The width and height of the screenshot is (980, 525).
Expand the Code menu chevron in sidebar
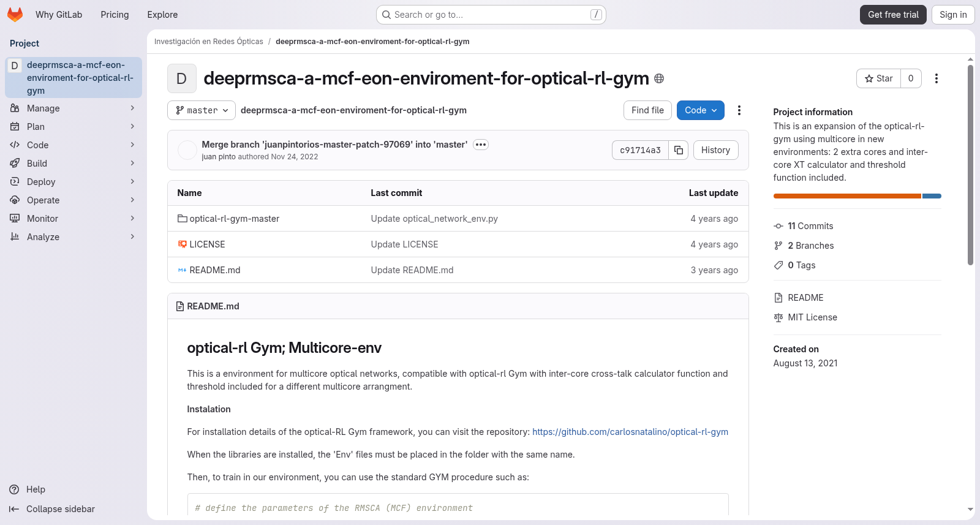132,145
